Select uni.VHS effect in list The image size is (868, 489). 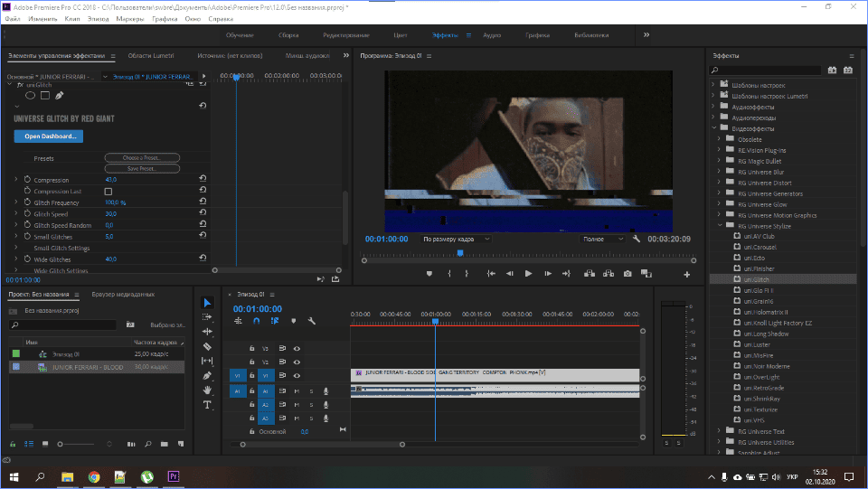(x=754, y=420)
